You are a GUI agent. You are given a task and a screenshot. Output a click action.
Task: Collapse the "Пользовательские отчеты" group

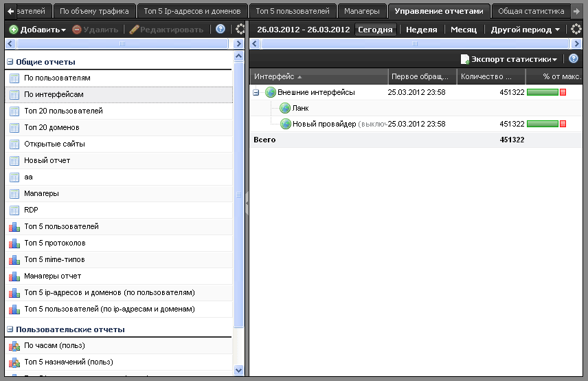[x=10, y=329]
